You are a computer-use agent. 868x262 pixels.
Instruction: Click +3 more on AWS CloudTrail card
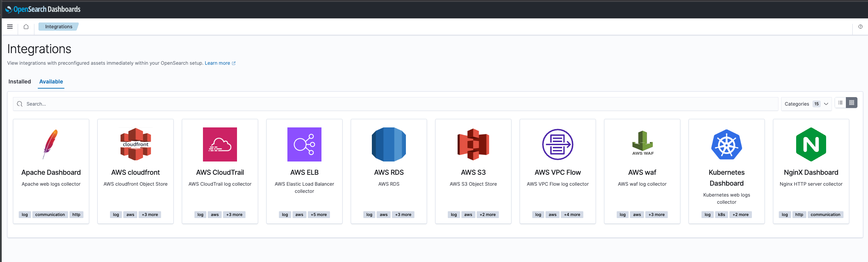[234, 215]
